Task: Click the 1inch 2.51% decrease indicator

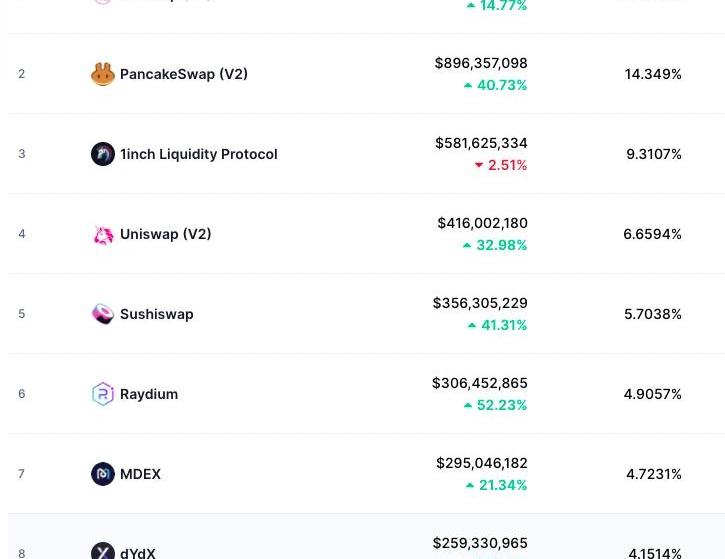Action: coord(501,165)
